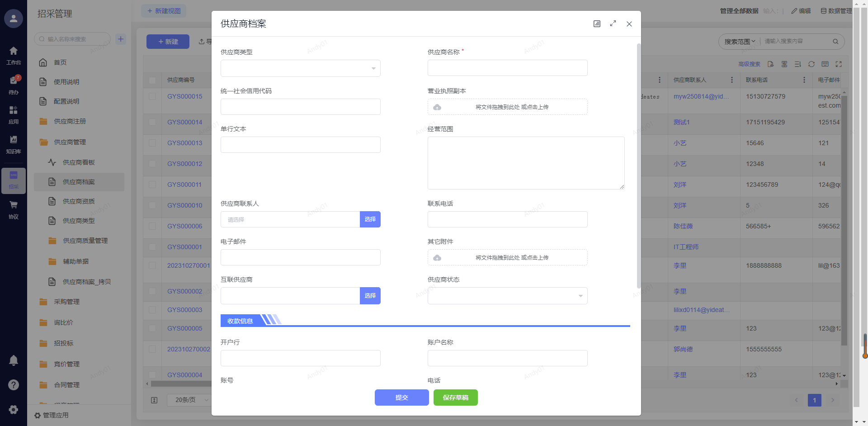This screenshot has width=868, height=426.
Task: Click the notification bell icon in sidebar
Action: (x=14, y=360)
